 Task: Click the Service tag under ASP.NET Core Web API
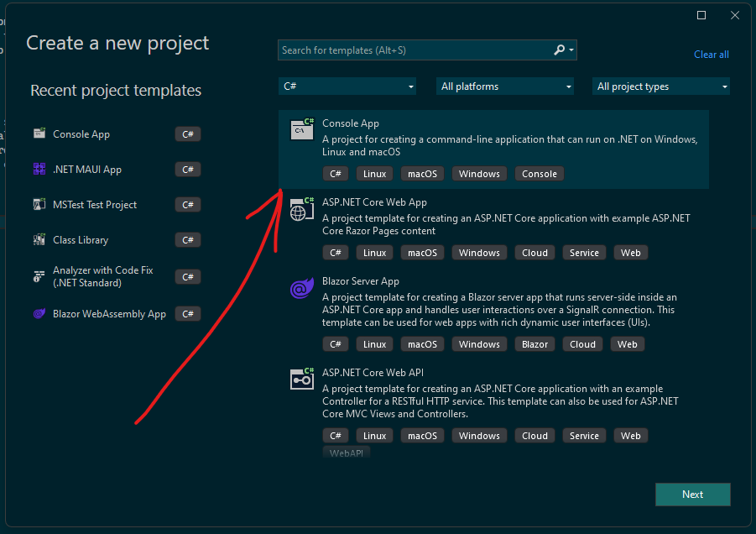click(x=584, y=436)
